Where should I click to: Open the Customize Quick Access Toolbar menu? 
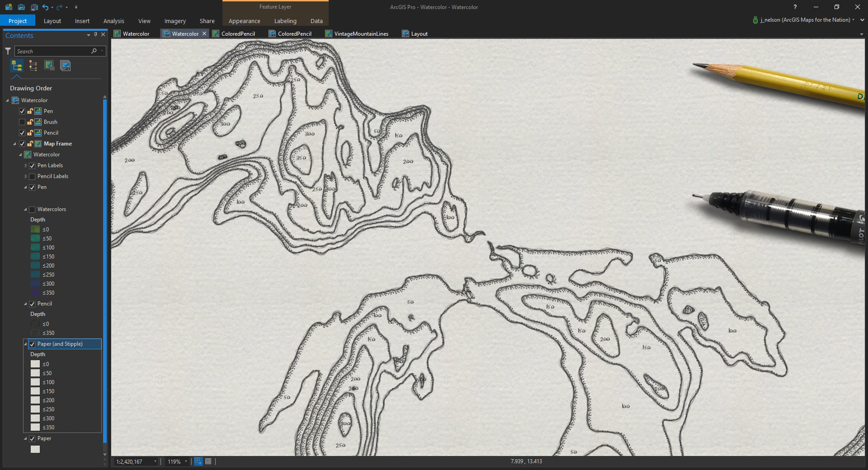click(76, 7)
